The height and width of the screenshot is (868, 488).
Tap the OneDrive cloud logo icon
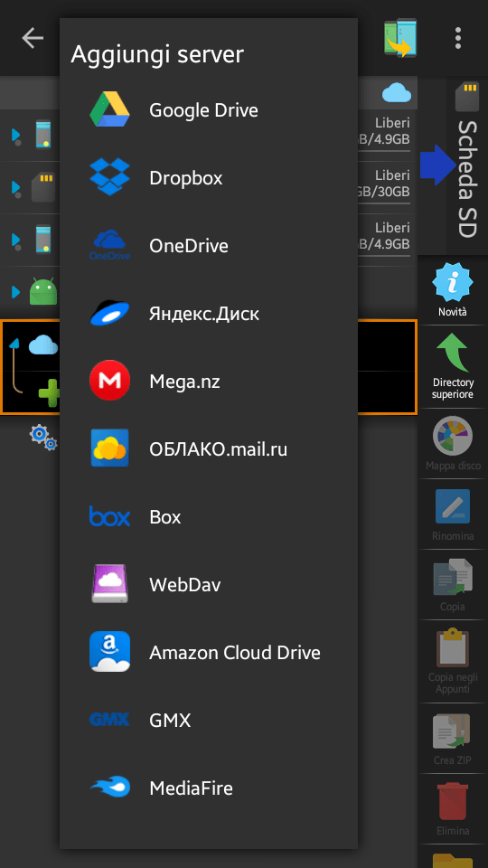109,245
